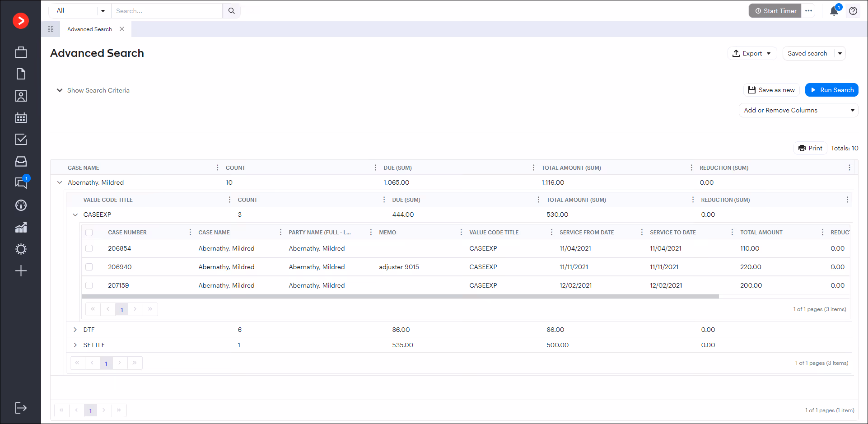Image resolution: width=868 pixels, height=424 pixels.
Task: Open the Saved search dropdown arrow
Action: 840,53
